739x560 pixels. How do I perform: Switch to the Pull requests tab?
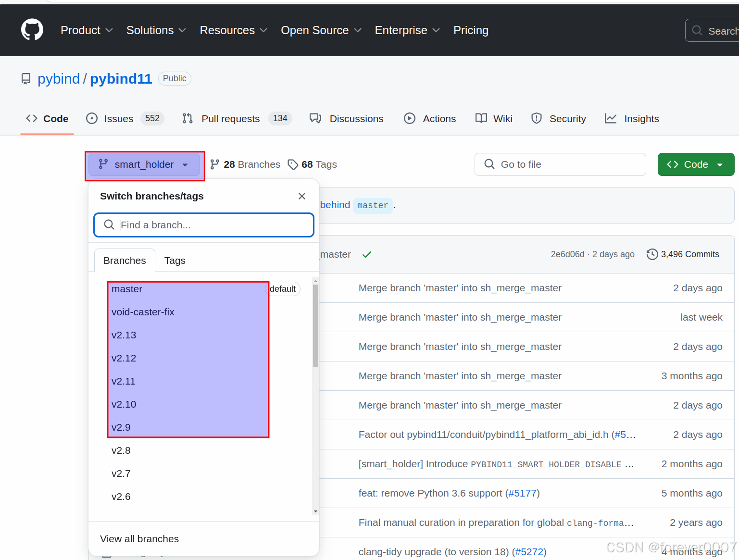[237, 119]
